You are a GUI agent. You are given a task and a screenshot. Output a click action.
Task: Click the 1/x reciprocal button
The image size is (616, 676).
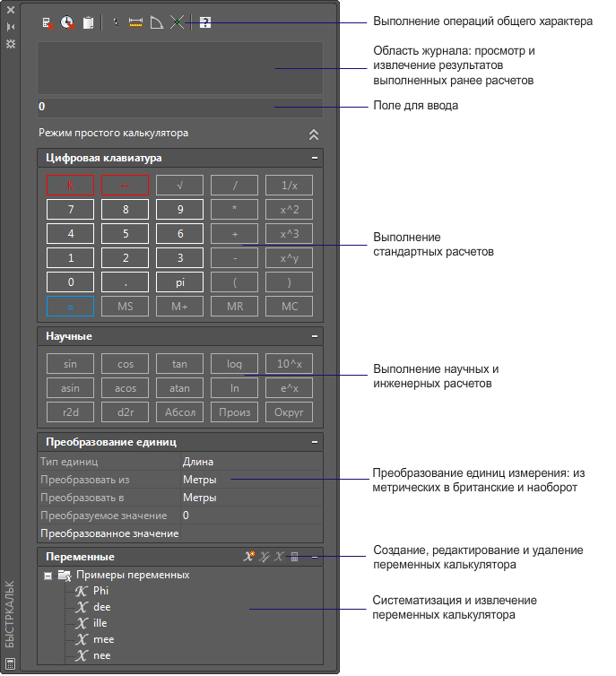tap(290, 186)
